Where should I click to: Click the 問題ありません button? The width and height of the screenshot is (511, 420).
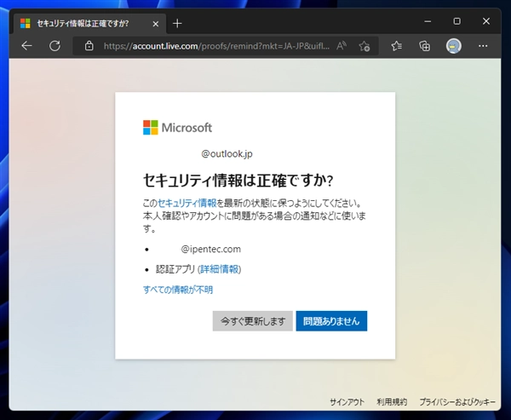point(331,321)
